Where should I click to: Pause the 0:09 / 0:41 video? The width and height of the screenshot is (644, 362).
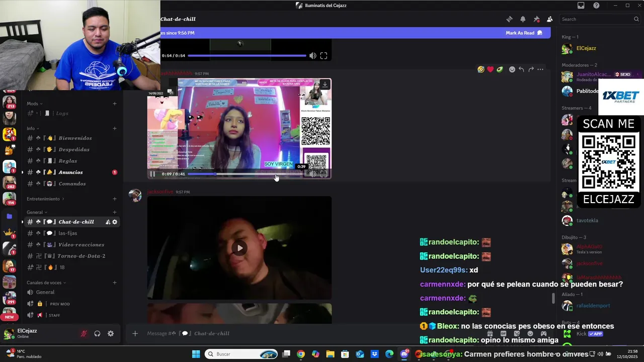[152, 174]
